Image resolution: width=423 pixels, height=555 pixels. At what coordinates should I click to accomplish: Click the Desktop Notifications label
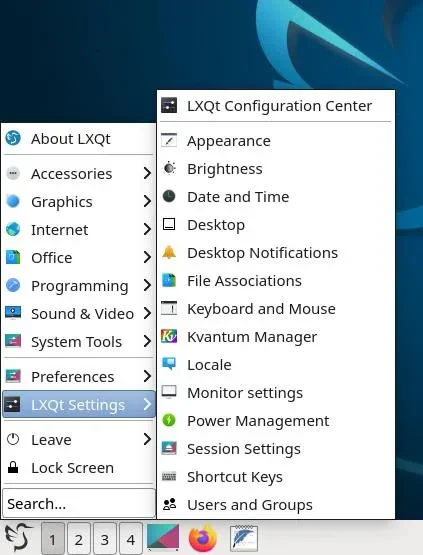pyautogui.click(x=263, y=253)
